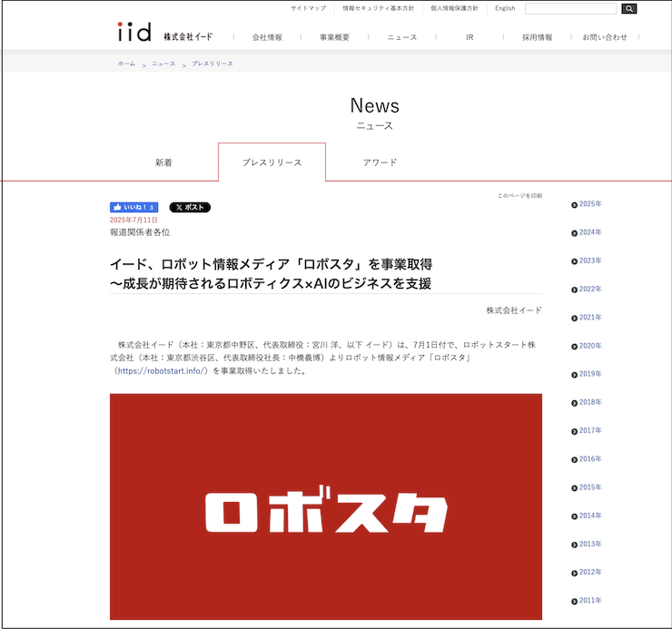The image size is (672, 629).
Task: Open the robotstart.info URL link
Action: [163, 371]
